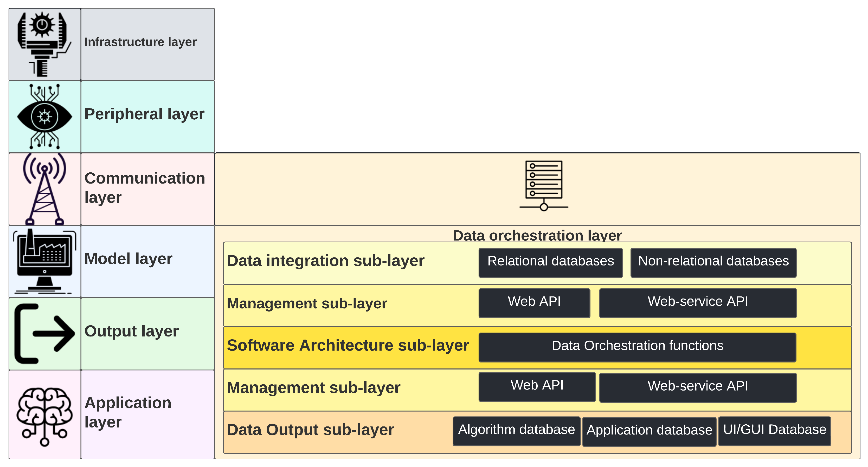Click the Model layer factory monitor icon

(44, 261)
